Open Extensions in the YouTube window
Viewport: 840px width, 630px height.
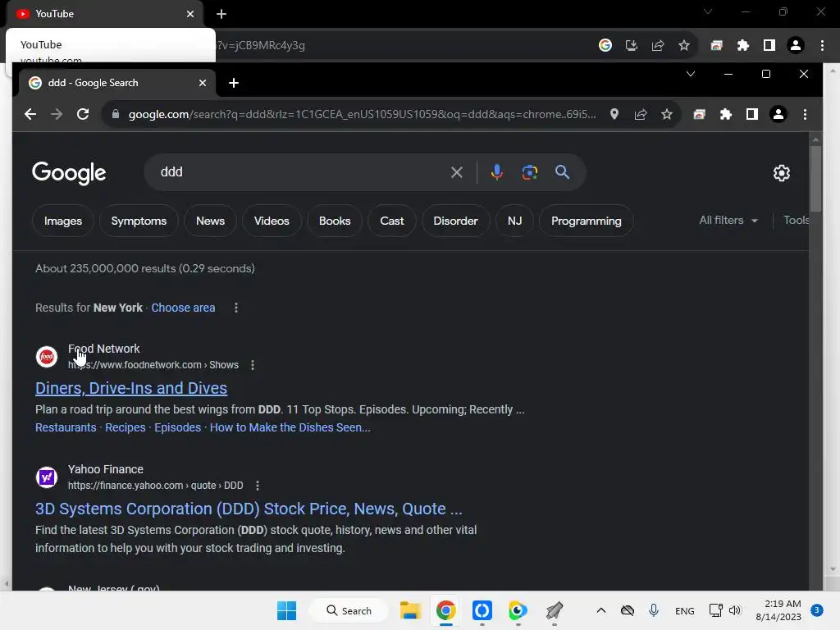[742, 46]
